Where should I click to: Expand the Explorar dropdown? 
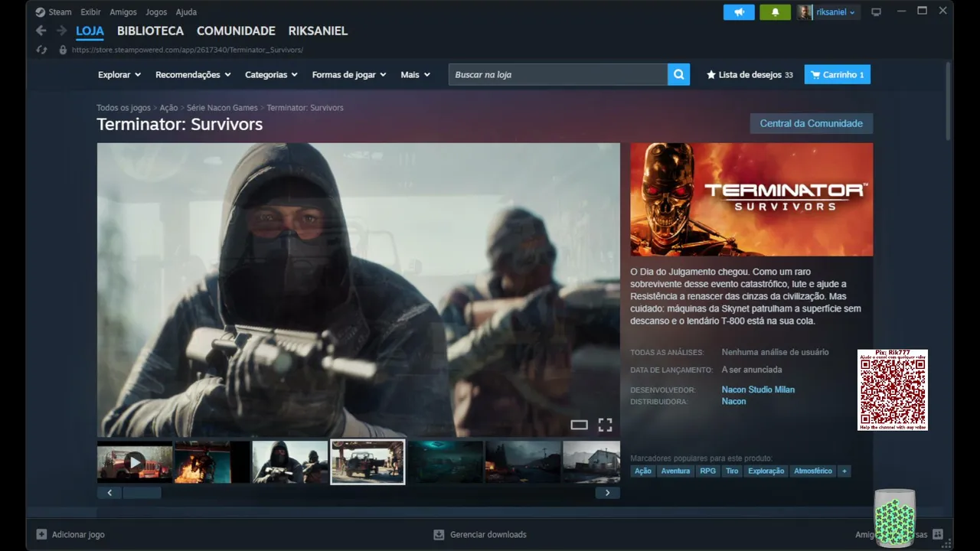pyautogui.click(x=119, y=75)
